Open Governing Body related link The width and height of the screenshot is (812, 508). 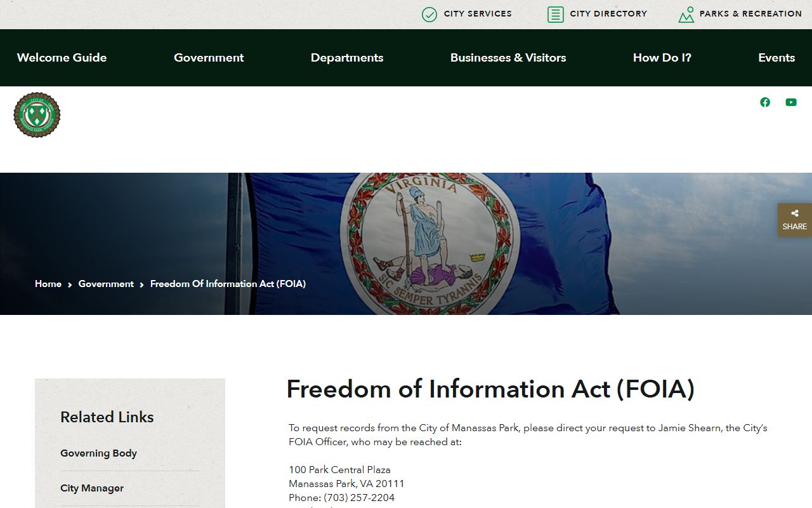98,453
